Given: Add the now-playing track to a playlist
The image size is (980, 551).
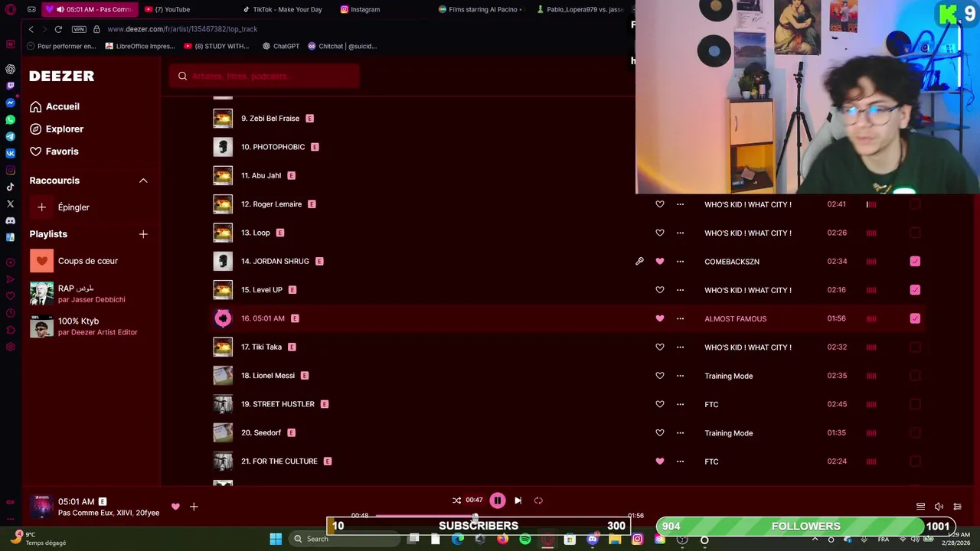Looking at the screenshot, I should (194, 507).
